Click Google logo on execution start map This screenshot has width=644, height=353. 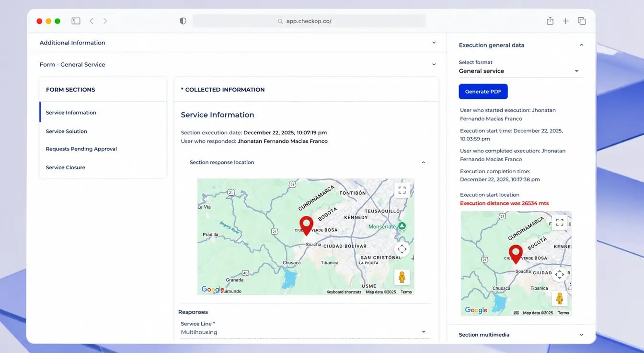pyautogui.click(x=476, y=310)
